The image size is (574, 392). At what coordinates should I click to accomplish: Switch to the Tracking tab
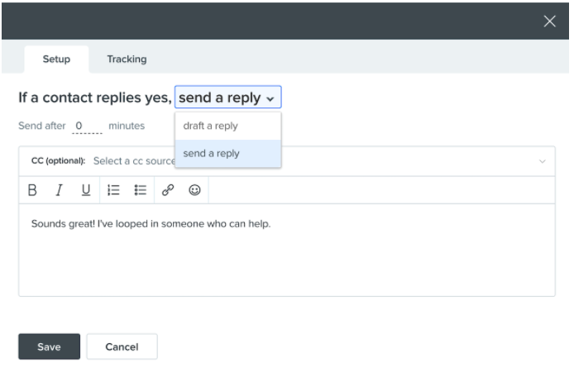pos(127,60)
